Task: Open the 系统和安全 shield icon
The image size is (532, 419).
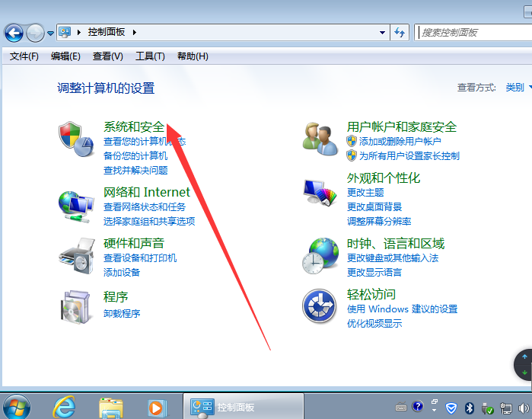Action: click(76, 139)
